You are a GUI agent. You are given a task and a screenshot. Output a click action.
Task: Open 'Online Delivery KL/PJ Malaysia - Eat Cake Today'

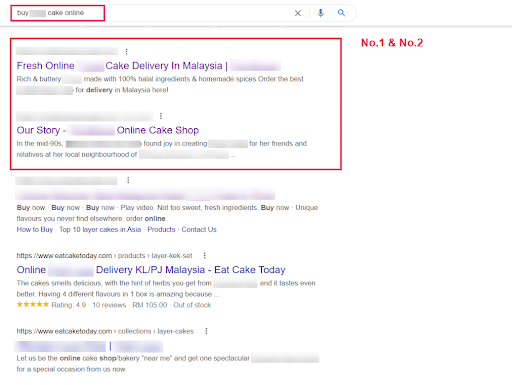point(151,270)
